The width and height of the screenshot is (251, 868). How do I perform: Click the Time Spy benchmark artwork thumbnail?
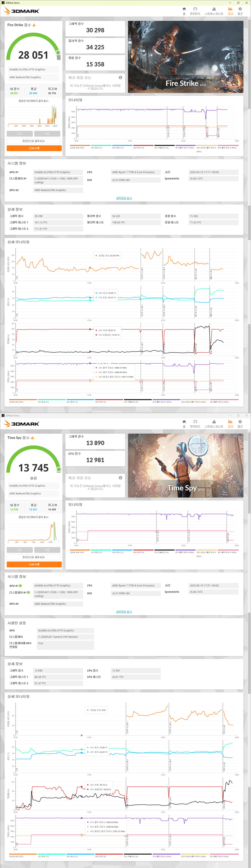coord(185,465)
